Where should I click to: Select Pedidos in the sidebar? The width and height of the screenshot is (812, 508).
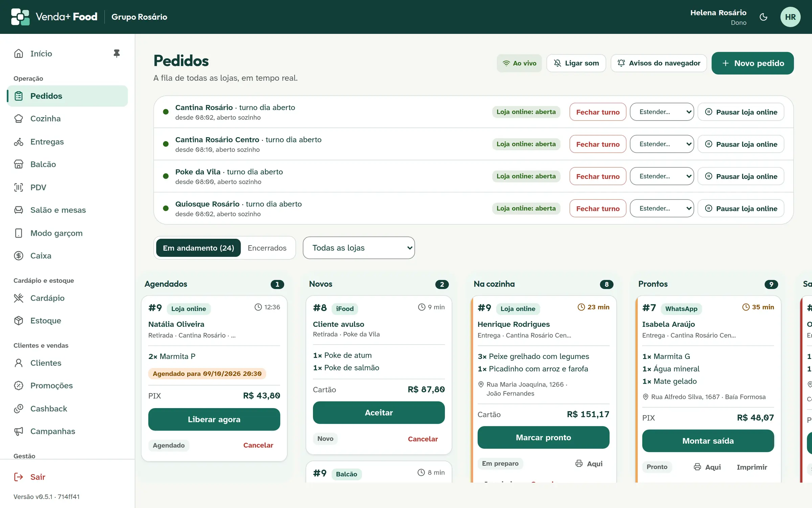point(67,96)
